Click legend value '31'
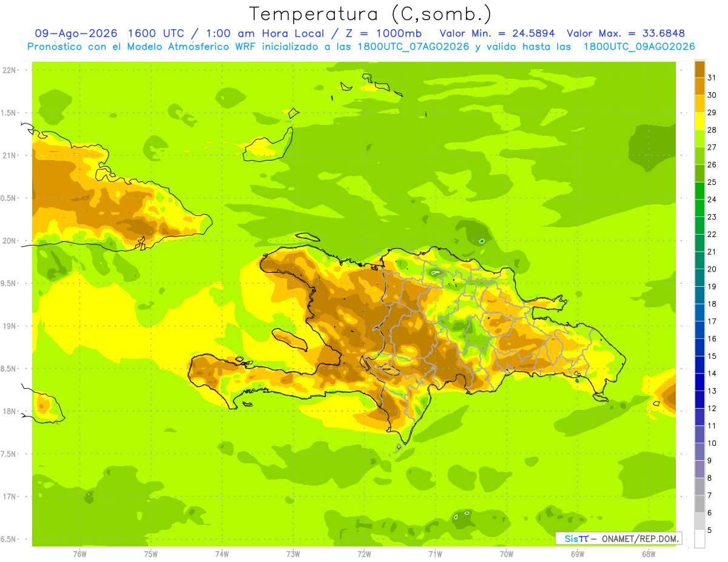728x562 pixels. pos(712,78)
